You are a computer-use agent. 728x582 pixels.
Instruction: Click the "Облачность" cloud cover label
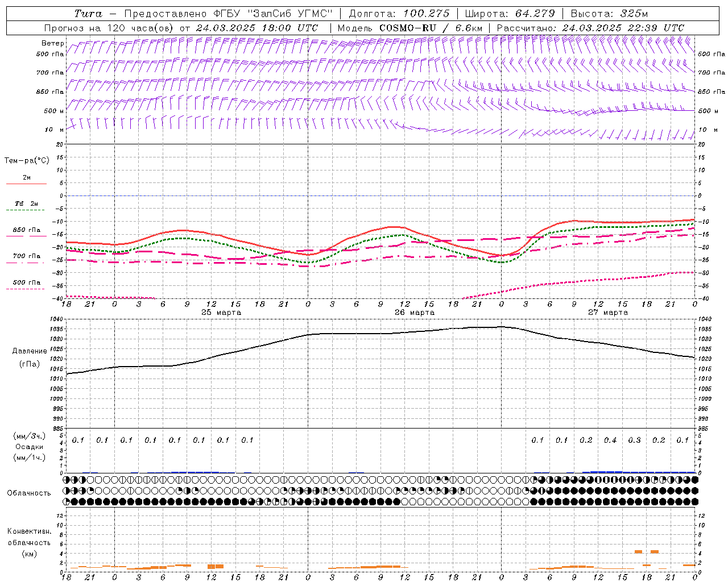point(29,493)
